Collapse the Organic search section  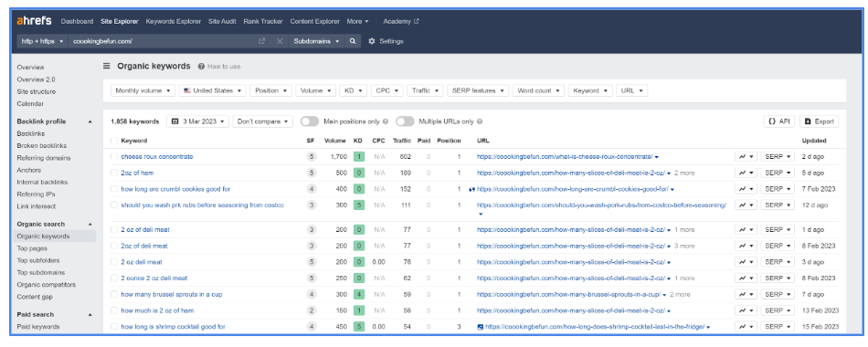click(x=90, y=224)
